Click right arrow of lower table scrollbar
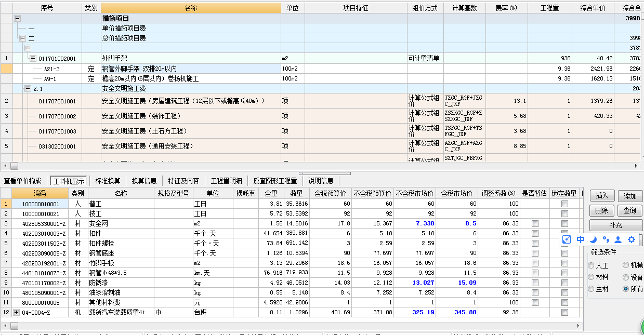Screen dimensions: 644x335 pos(579,326)
